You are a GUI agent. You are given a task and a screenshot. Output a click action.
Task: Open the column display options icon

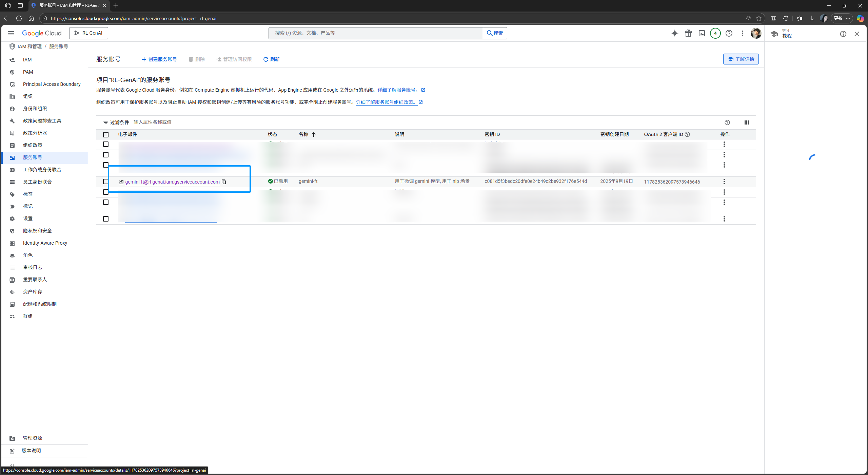(x=747, y=122)
